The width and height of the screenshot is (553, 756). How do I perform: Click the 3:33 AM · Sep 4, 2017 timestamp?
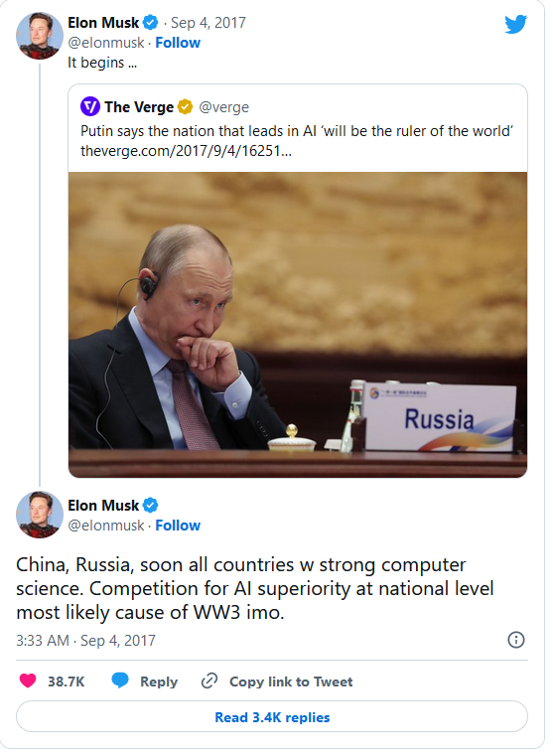85,641
